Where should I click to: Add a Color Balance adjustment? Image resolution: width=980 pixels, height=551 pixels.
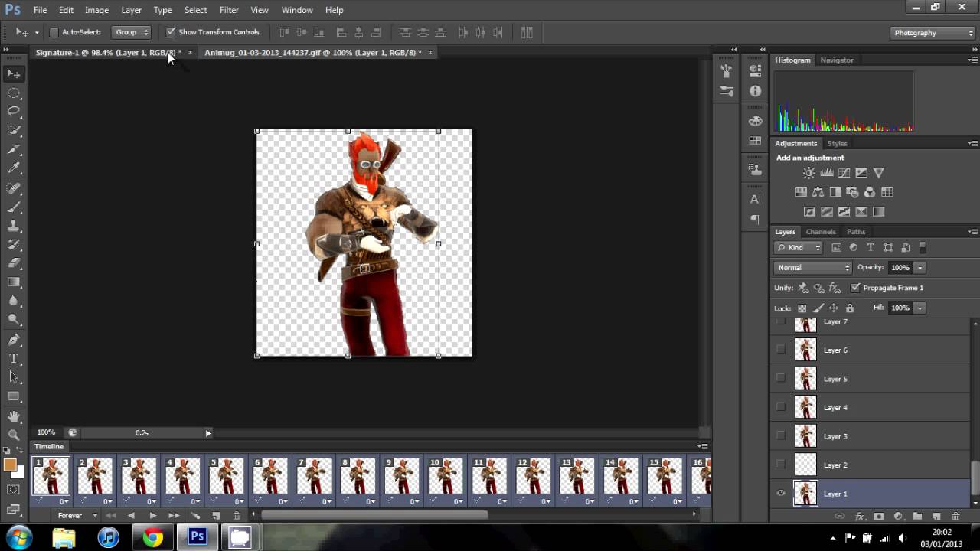coord(818,192)
